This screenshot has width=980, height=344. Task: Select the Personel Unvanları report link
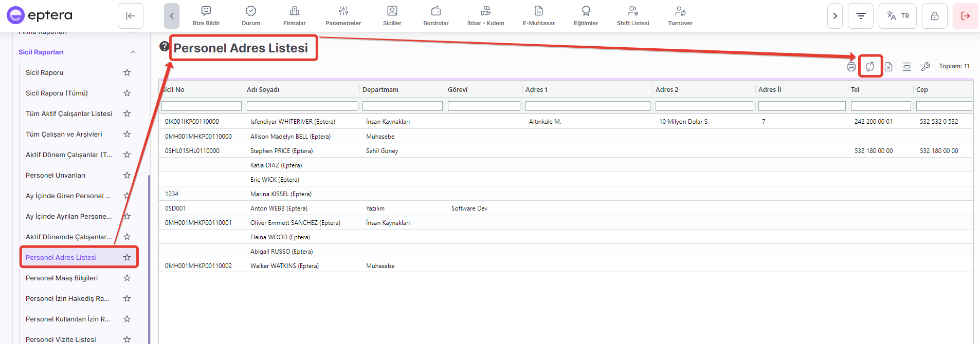56,175
